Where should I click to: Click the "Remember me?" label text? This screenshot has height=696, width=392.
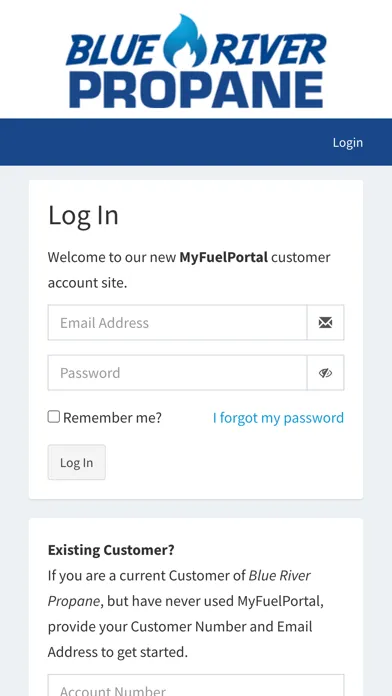tap(112, 418)
